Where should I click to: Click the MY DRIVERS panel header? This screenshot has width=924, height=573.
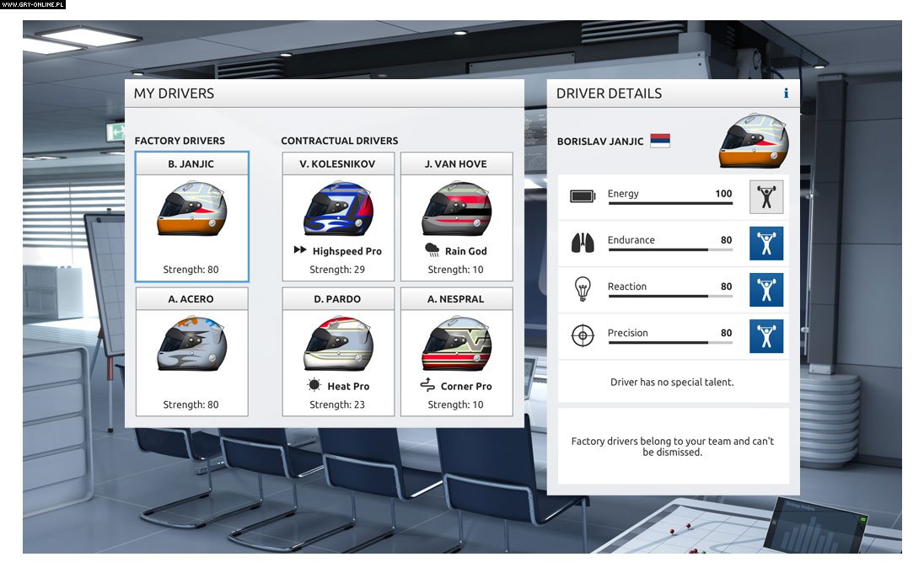175,93
